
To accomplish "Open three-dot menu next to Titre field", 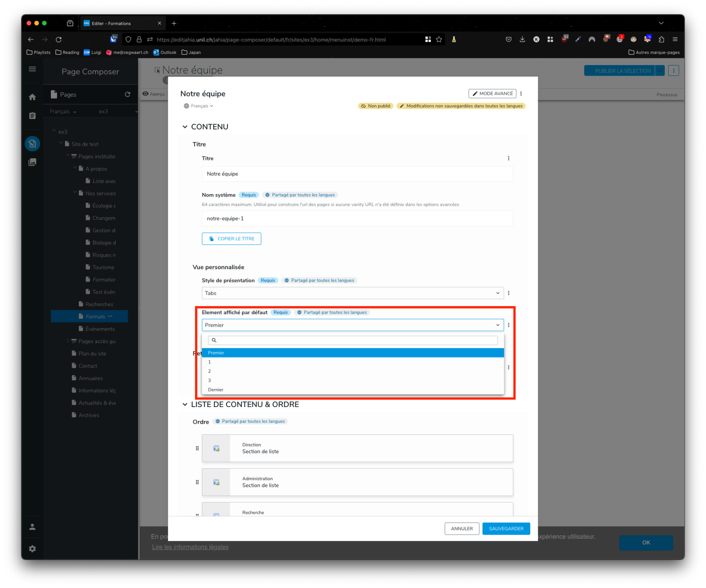I will [x=508, y=158].
